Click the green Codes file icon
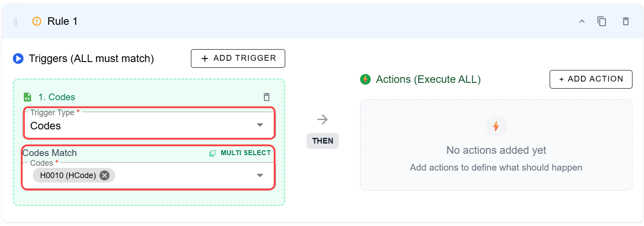This screenshot has width=644, height=226. [27, 97]
